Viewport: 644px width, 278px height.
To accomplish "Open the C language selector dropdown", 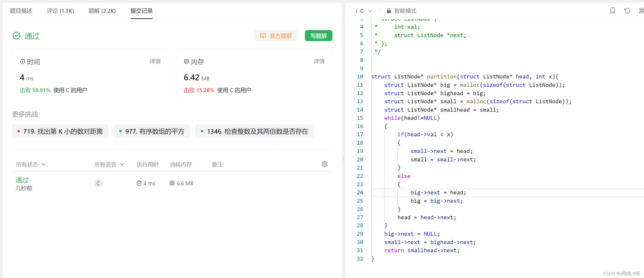I will pos(366,11).
